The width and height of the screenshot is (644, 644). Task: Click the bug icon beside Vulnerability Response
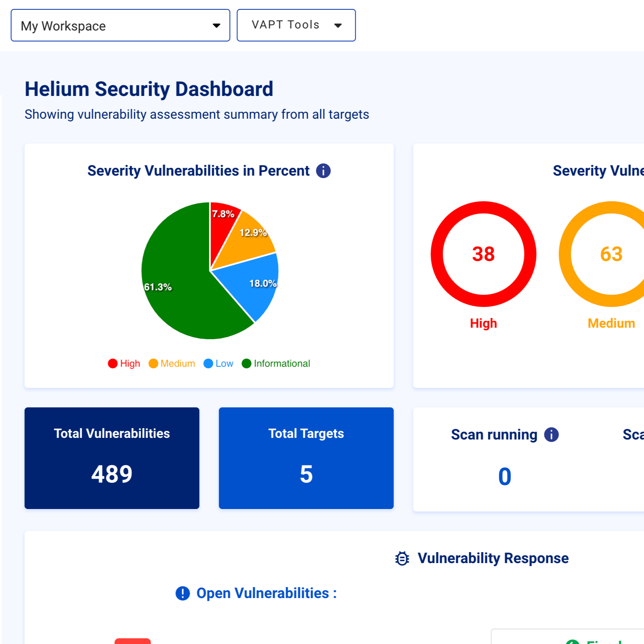point(402,559)
